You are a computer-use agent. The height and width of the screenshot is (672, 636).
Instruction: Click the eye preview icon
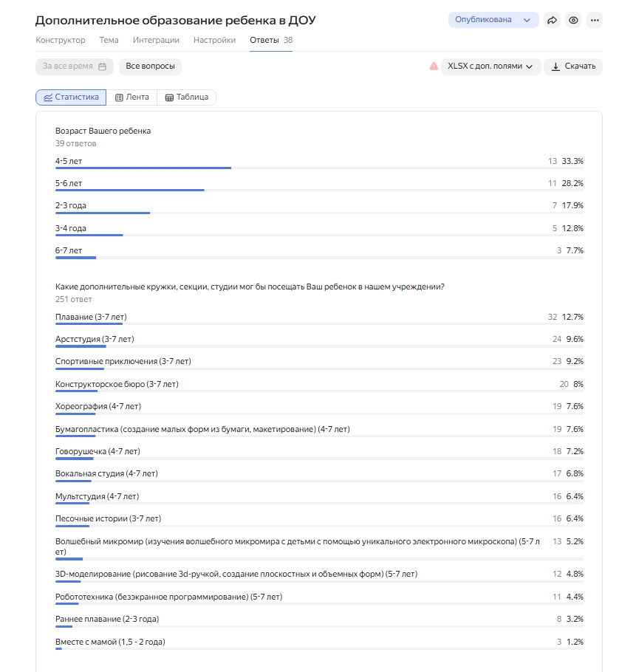point(573,21)
